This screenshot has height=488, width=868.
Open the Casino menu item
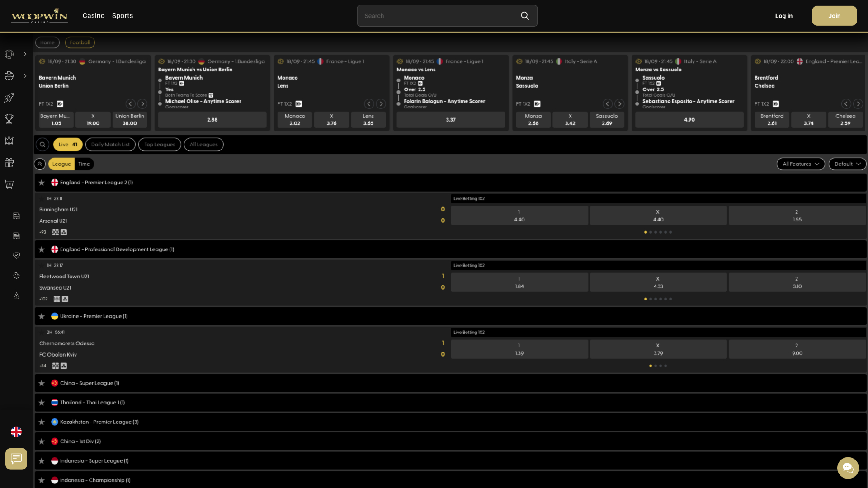(x=94, y=16)
